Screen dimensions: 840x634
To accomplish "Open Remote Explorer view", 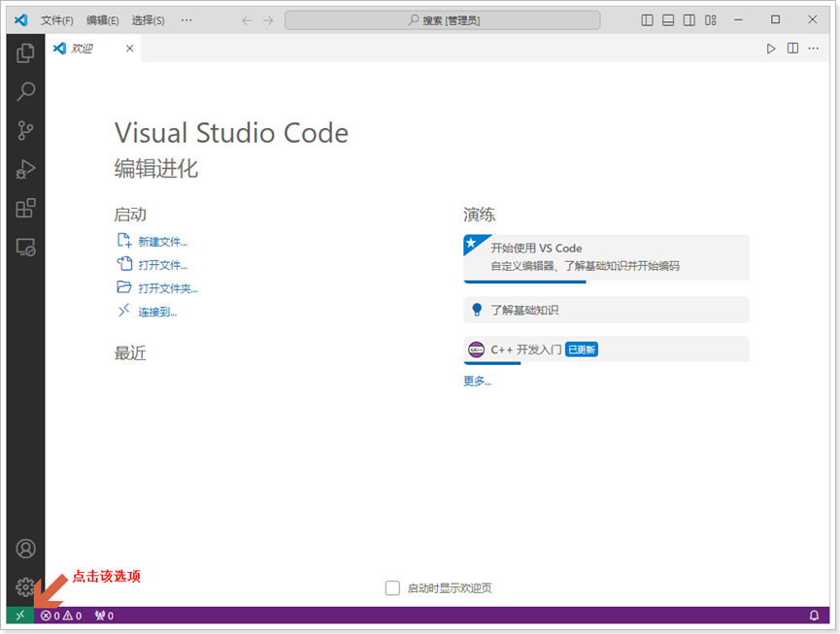I will (x=25, y=247).
